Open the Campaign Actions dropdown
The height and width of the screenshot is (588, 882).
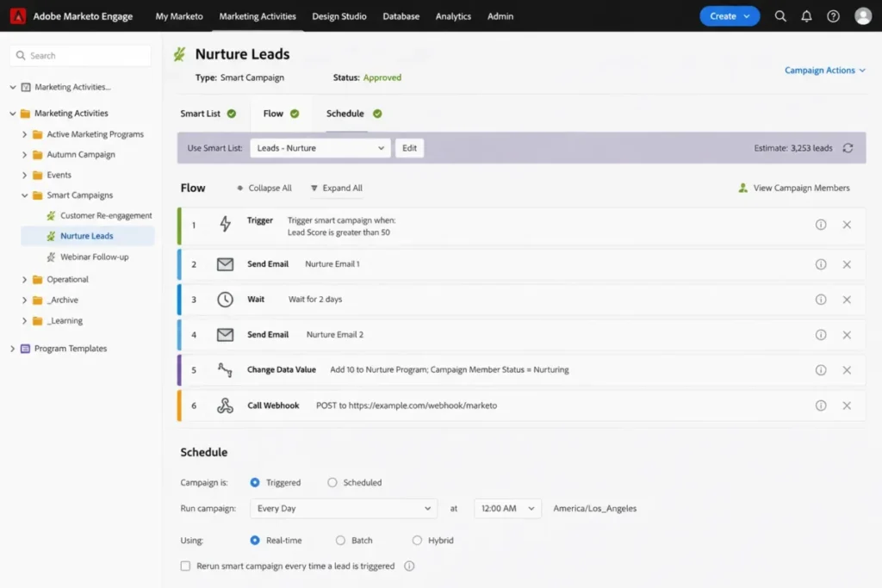click(824, 71)
